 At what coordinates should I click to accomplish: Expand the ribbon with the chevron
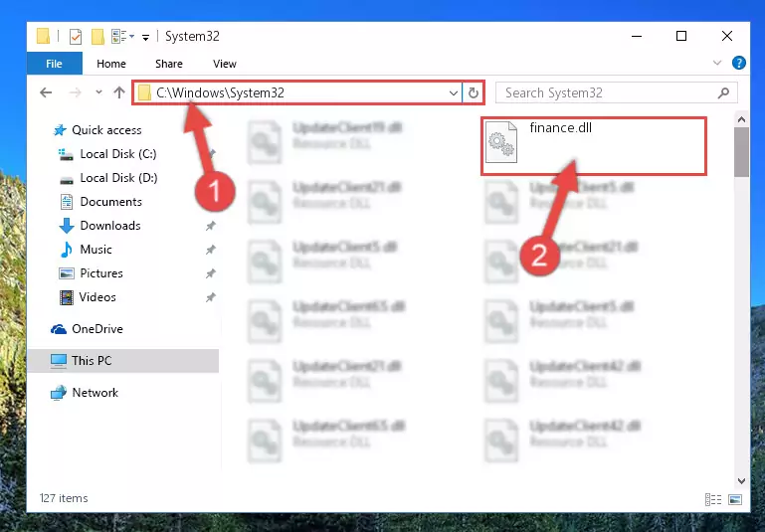[x=716, y=63]
